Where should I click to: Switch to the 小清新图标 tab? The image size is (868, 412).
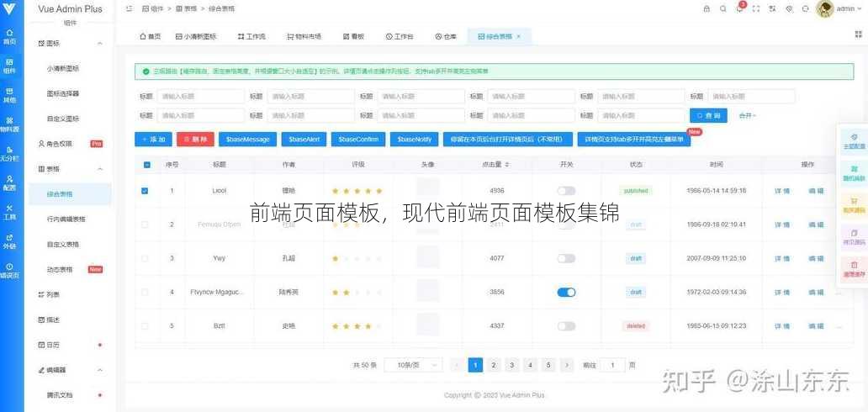(x=196, y=36)
